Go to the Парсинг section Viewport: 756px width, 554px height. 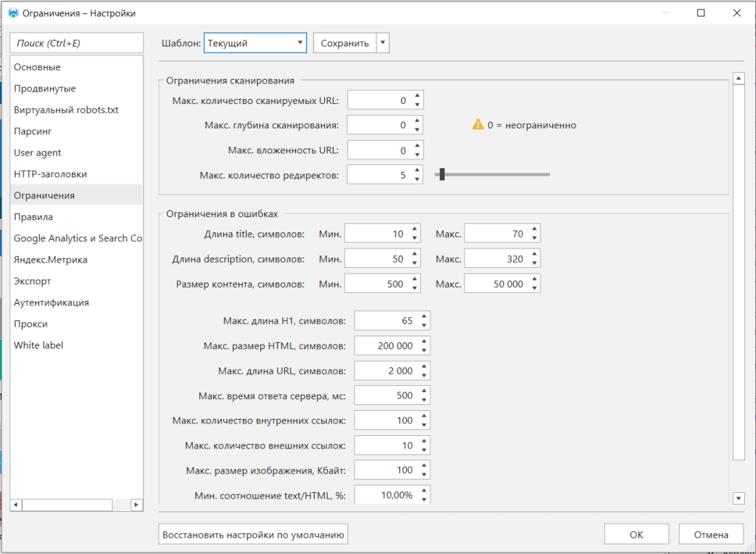tap(76, 131)
